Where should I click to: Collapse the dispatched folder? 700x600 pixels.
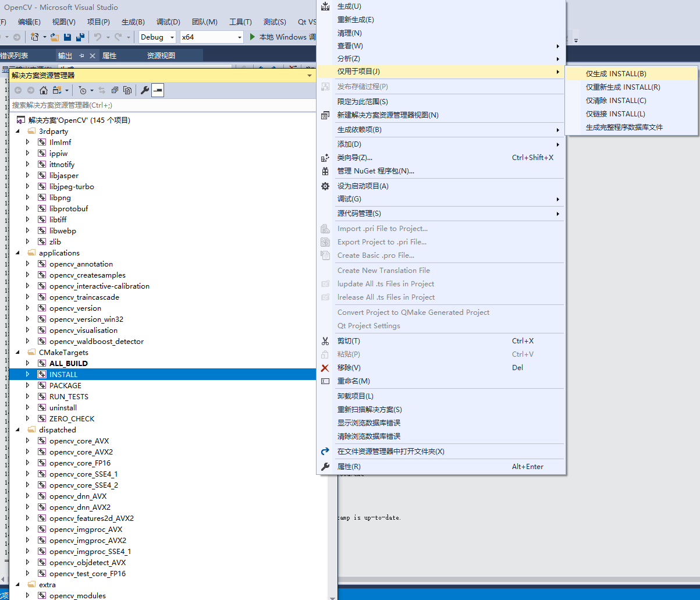coord(17,430)
